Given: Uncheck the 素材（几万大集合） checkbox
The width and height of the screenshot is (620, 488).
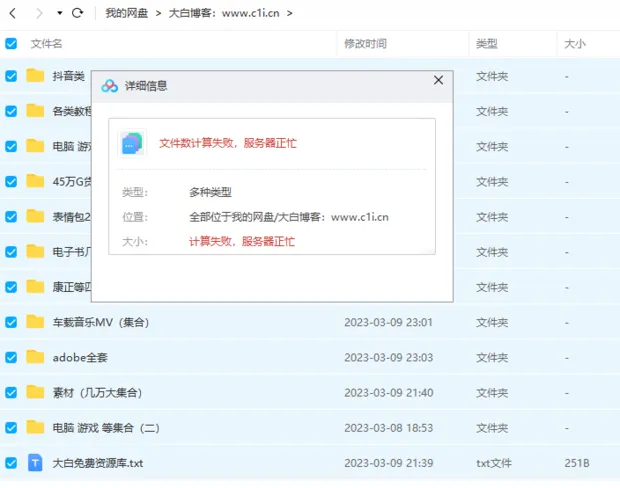Looking at the screenshot, I should pos(11,392).
